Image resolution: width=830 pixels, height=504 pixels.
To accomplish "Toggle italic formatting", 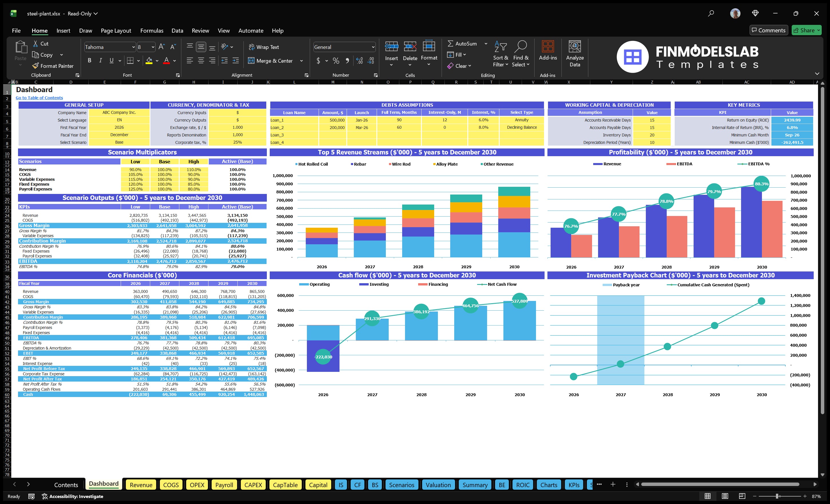I will coord(100,60).
